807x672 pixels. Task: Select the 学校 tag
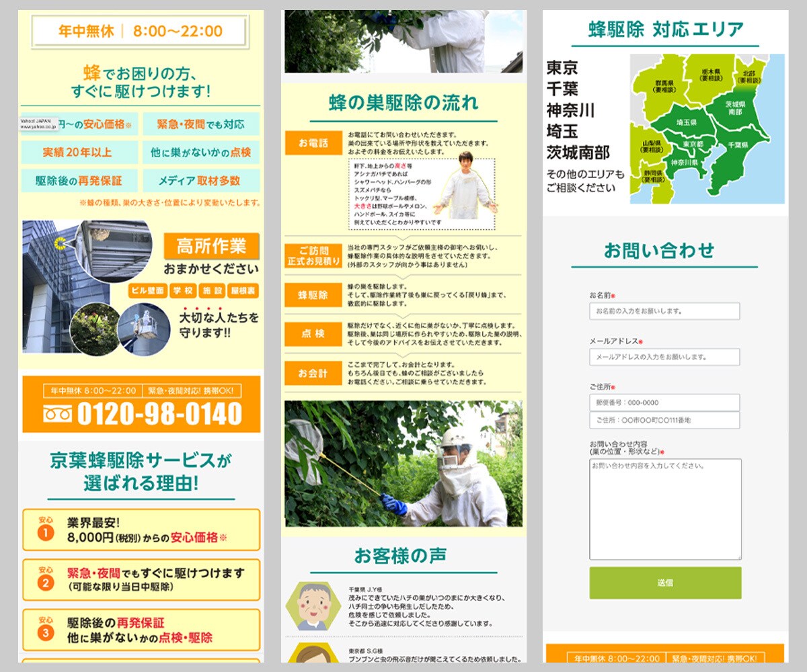(182, 291)
